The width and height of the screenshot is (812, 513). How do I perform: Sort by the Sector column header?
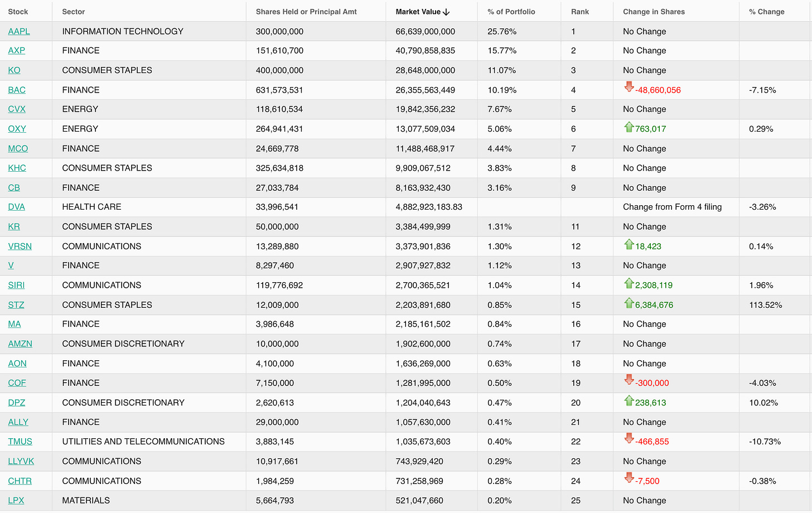click(x=74, y=12)
